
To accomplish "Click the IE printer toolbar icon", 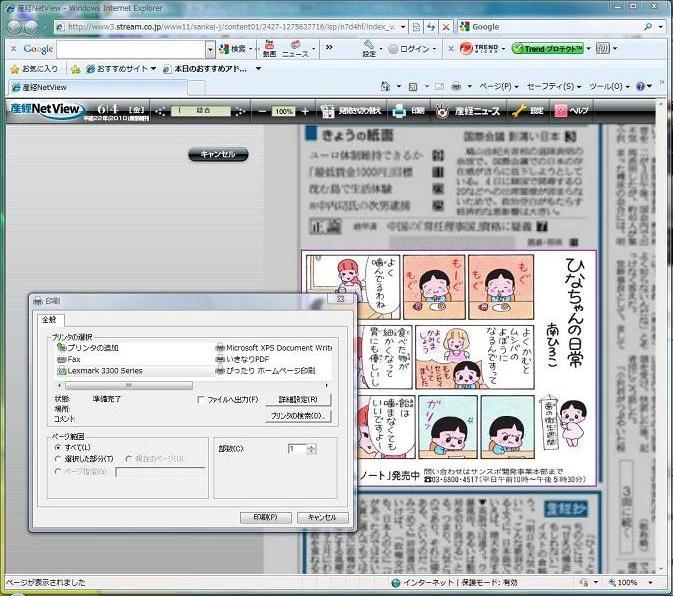I will pyautogui.click(x=456, y=86).
